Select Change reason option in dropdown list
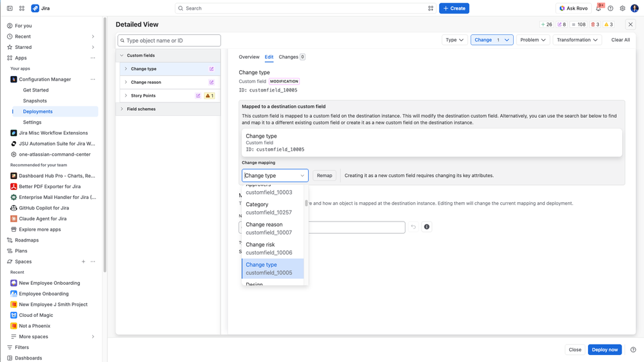Viewport: 644px width, 362px height. coord(273,228)
